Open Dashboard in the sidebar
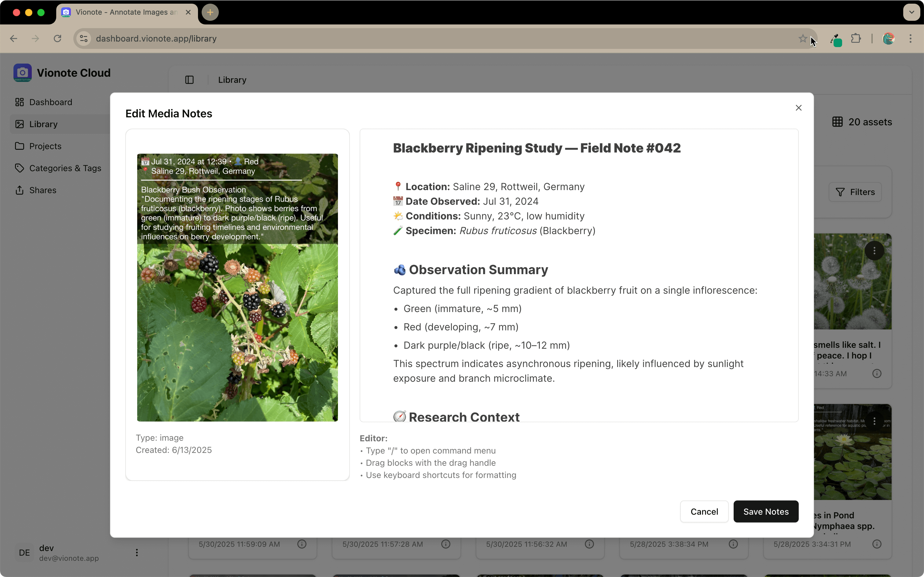Image resolution: width=924 pixels, height=577 pixels. click(50, 102)
